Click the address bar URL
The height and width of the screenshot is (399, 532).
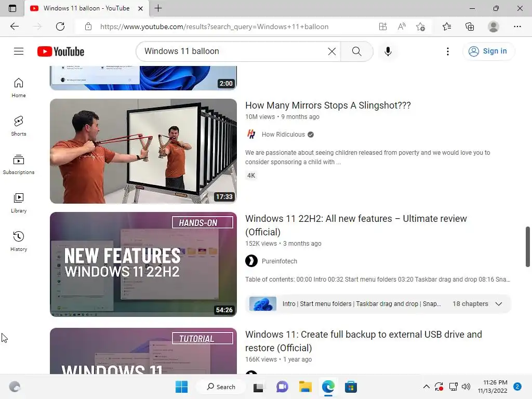[x=214, y=26]
